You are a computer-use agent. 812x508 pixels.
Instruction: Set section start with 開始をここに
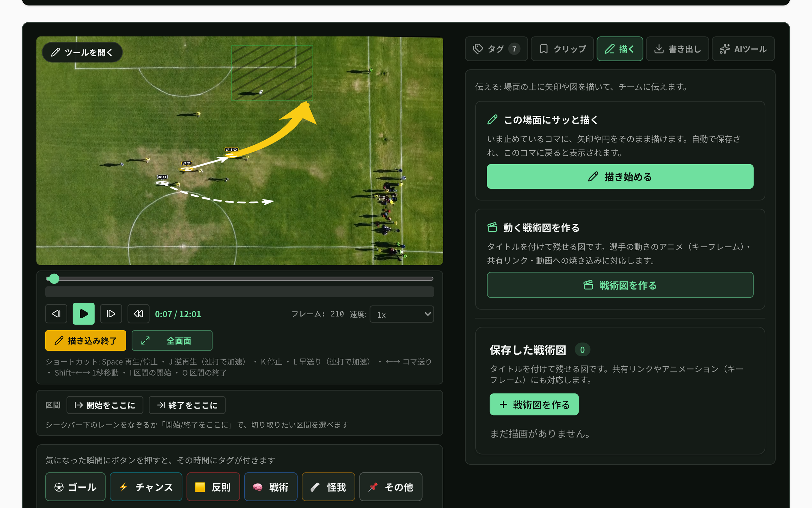tap(105, 405)
